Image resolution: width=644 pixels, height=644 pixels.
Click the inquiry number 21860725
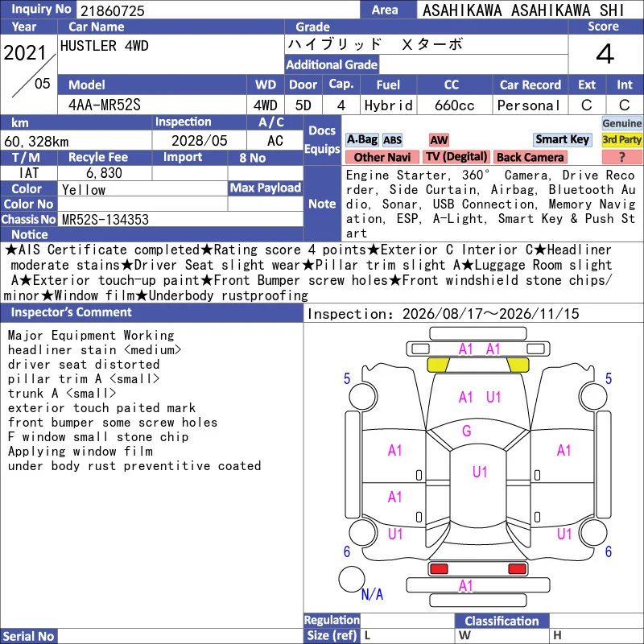(113, 10)
